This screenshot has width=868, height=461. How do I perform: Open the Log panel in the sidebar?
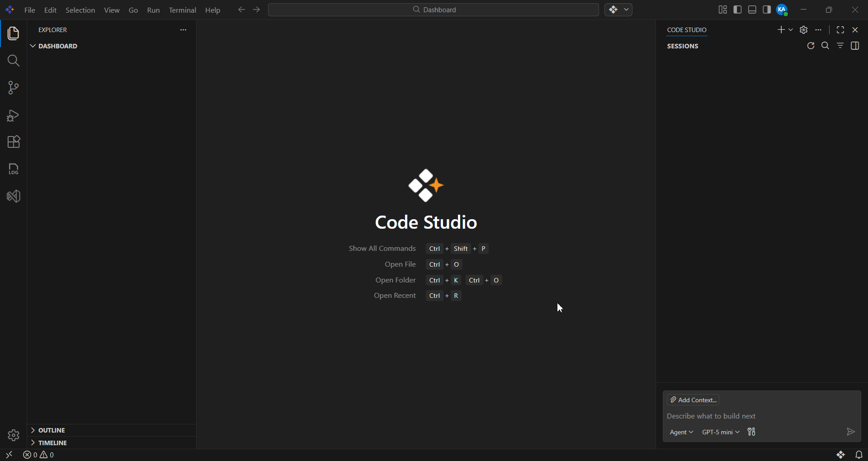pos(13,169)
